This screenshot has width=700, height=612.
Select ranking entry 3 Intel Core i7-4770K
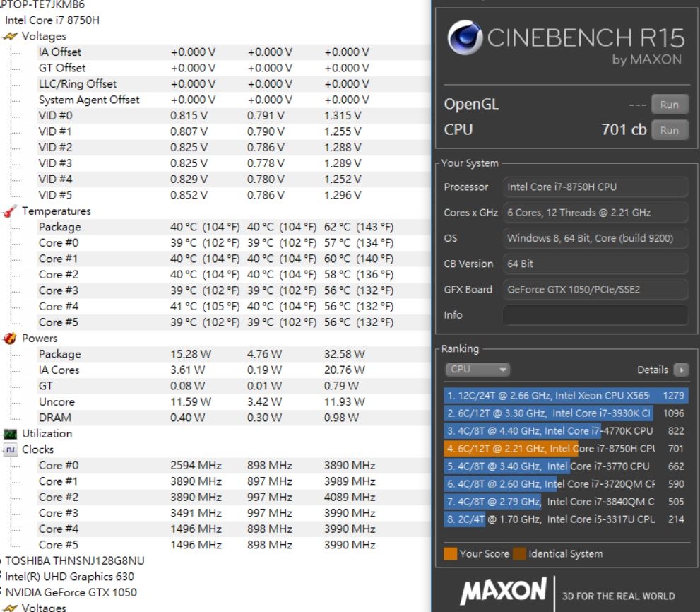[x=566, y=430]
